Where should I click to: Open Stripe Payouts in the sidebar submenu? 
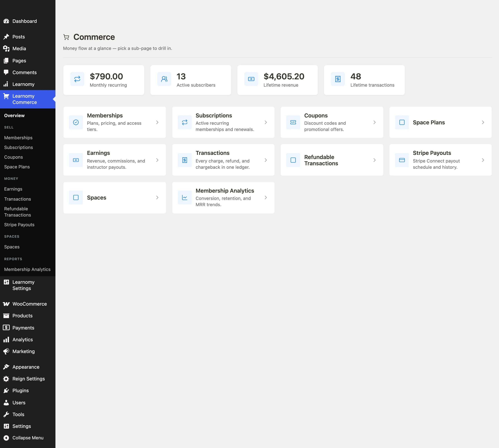(x=19, y=225)
